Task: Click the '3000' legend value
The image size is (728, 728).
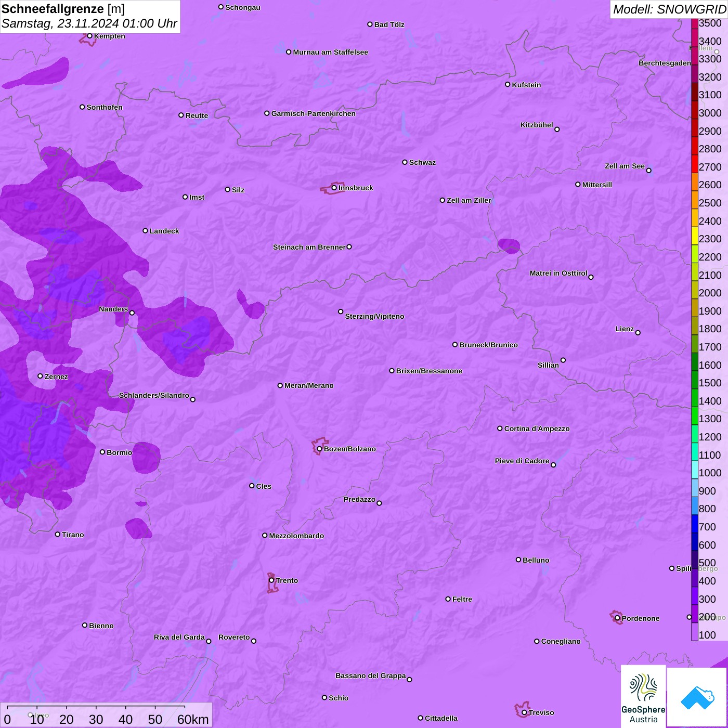Action: pos(710,113)
